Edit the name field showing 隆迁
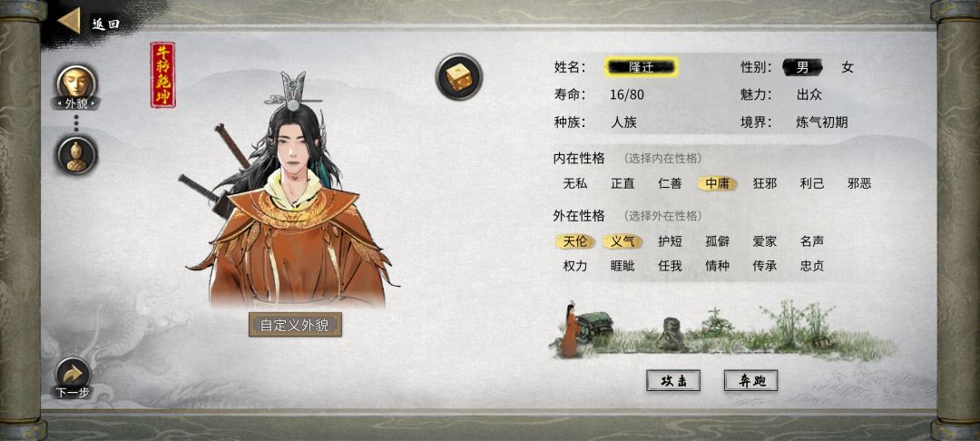The width and height of the screenshot is (980, 441). click(x=641, y=67)
